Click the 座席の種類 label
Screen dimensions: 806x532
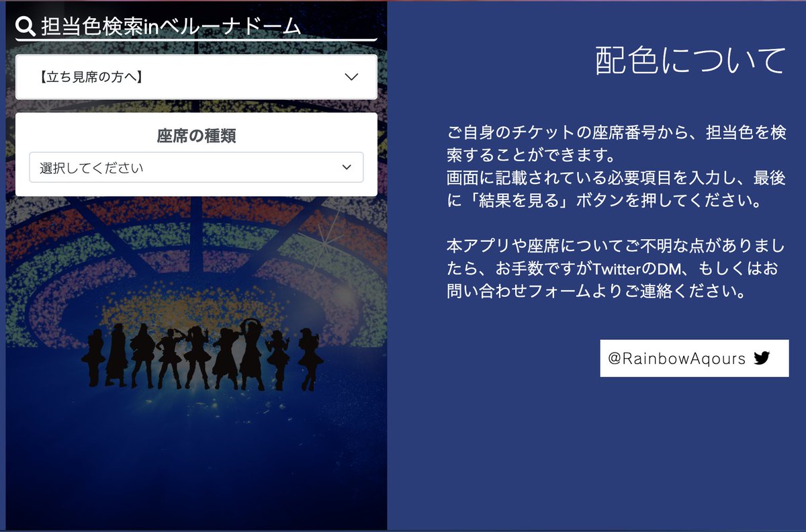pos(196,136)
